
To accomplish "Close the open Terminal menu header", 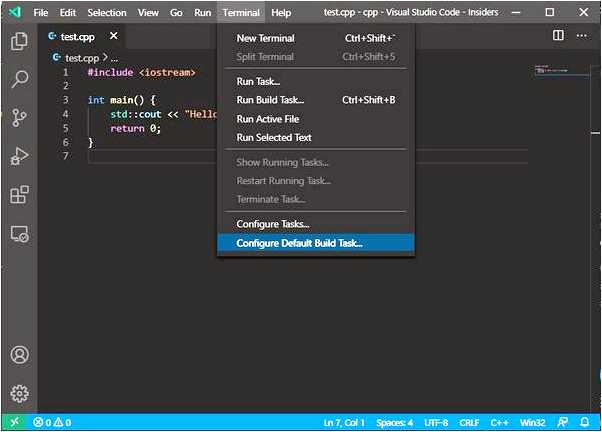I will (x=241, y=13).
